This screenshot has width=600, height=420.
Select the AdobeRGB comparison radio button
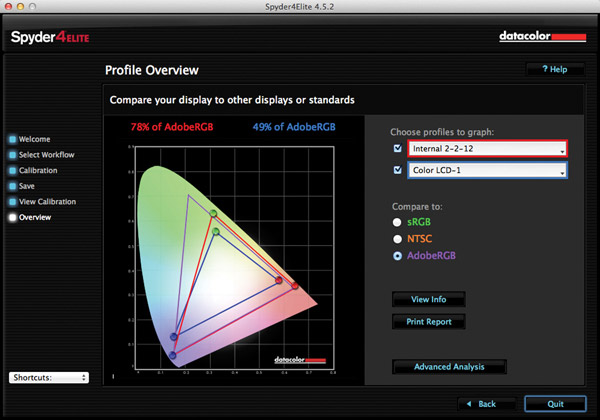tap(397, 256)
